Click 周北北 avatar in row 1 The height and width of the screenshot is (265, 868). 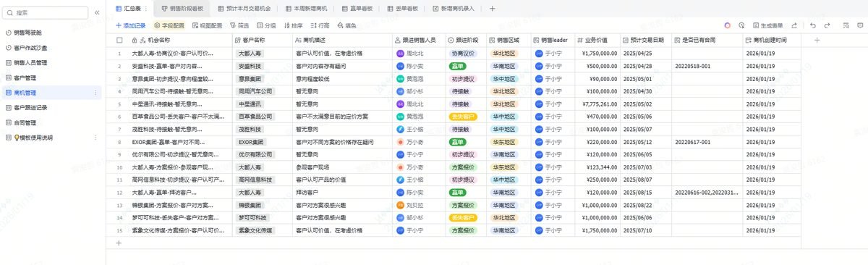point(400,54)
